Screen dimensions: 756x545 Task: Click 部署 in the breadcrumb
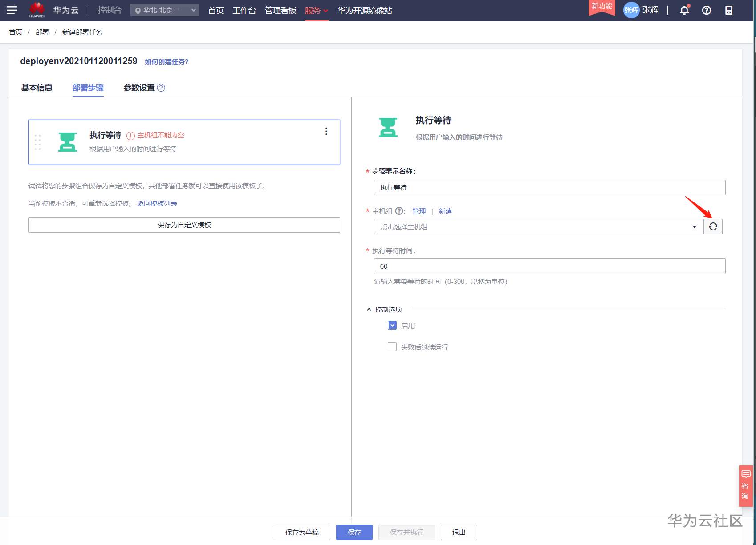[42, 32]
